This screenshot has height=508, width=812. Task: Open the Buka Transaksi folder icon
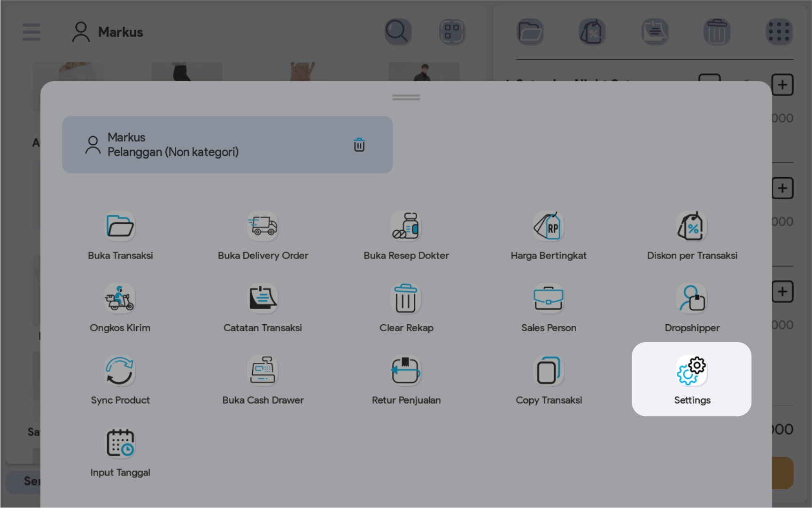click(120, 227)
